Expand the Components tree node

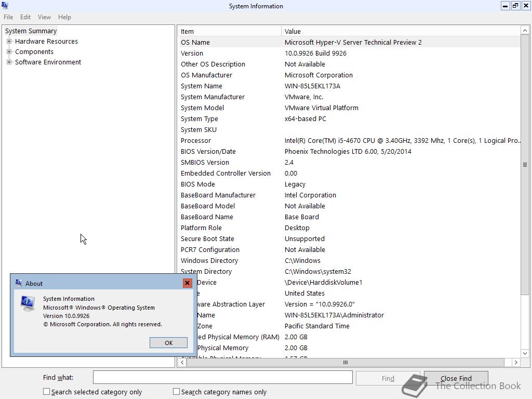click(x=9, y=52)
